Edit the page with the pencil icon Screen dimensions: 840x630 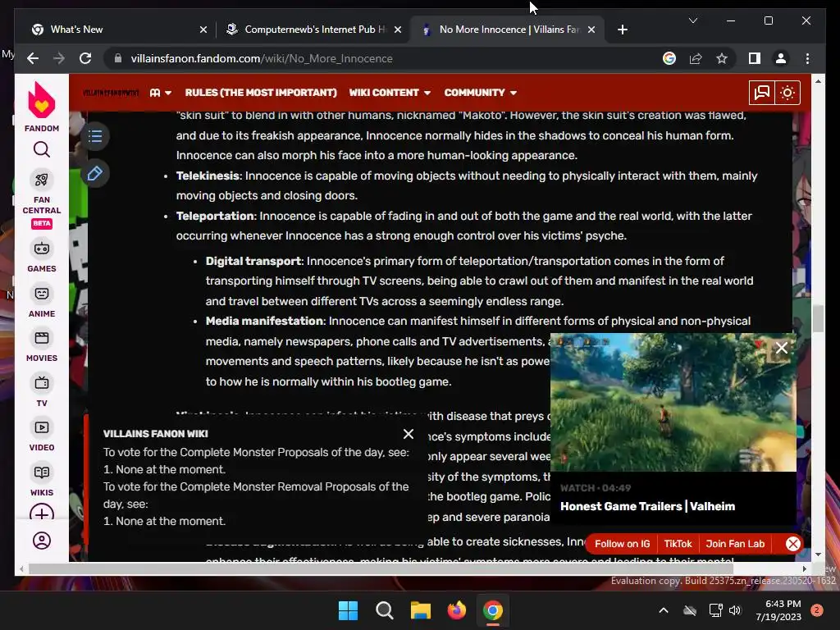(95, 174)
